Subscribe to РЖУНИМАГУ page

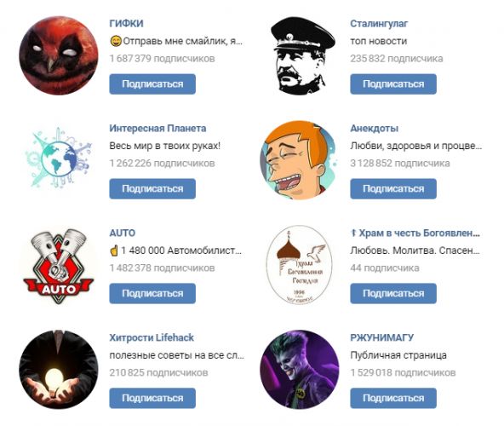(393, 398)
